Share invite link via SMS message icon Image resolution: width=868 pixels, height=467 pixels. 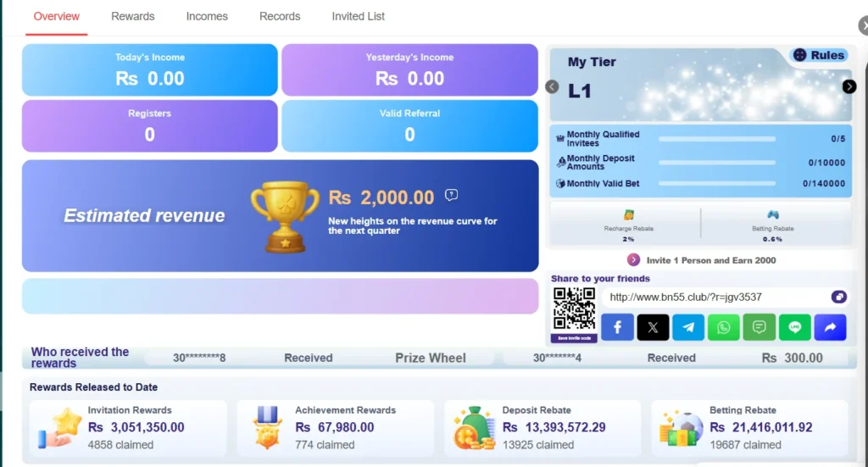coord(759,327)
